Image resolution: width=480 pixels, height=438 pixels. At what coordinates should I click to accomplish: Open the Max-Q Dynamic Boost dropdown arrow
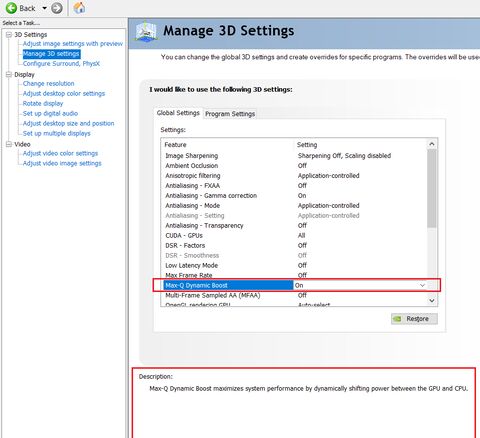pyautogui.click(x=422, y=285)
